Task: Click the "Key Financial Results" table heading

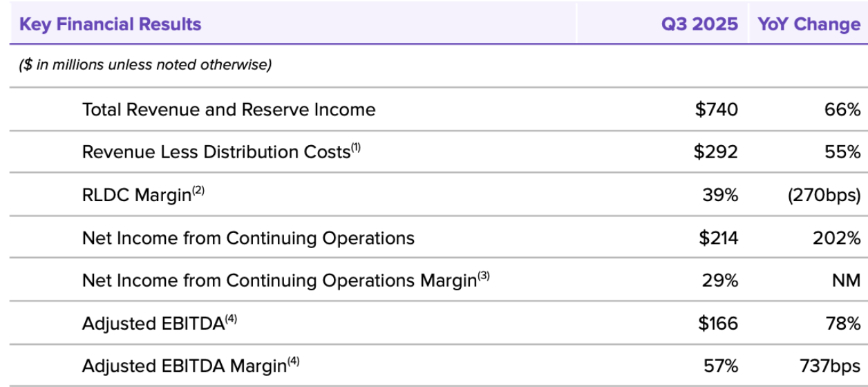Action: click(111, 24)
